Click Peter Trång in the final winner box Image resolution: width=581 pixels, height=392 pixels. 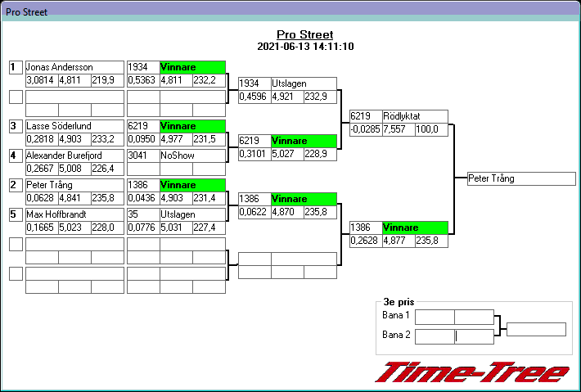tap(521, 178)
